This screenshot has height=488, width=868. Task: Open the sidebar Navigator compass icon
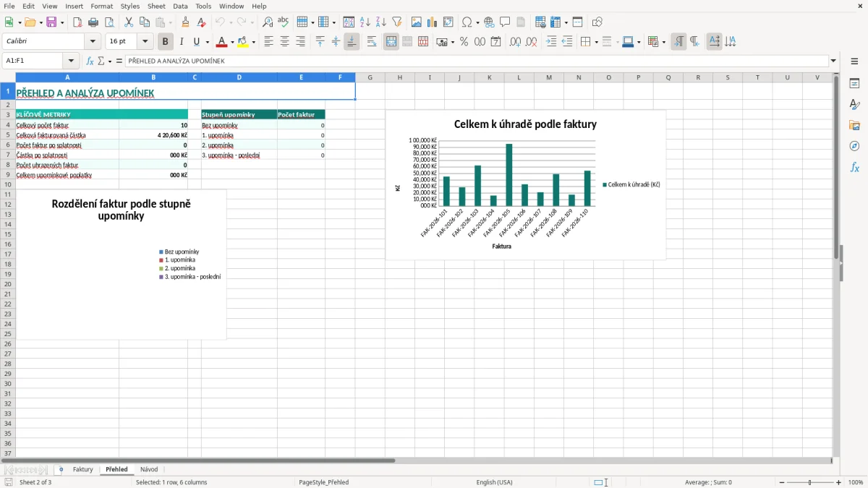854,146
